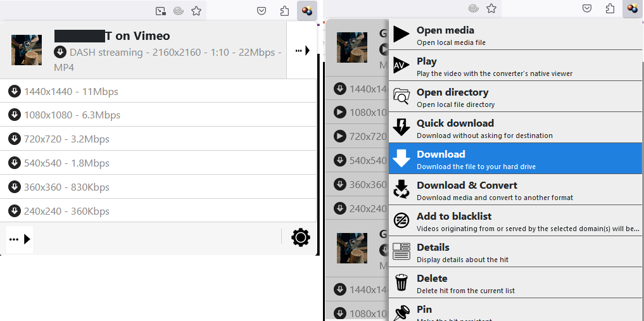
Task: Click the Pin pushpin icon
Action: pos(401,312)
